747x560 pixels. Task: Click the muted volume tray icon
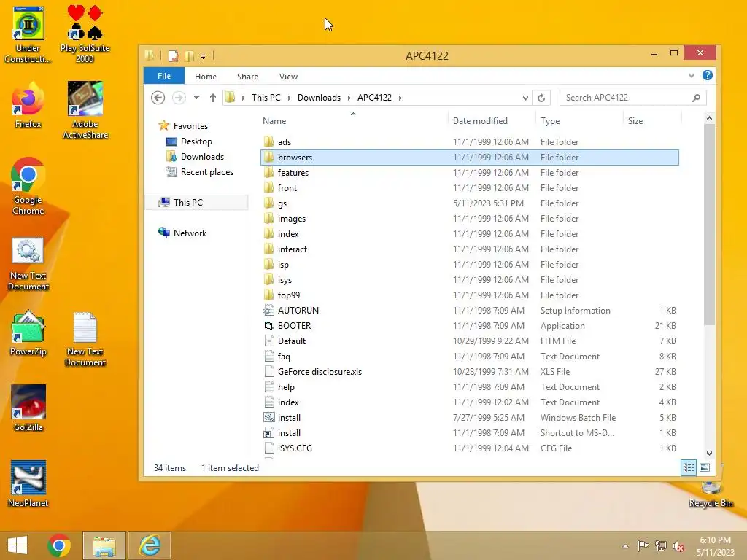tap(678, 545)
